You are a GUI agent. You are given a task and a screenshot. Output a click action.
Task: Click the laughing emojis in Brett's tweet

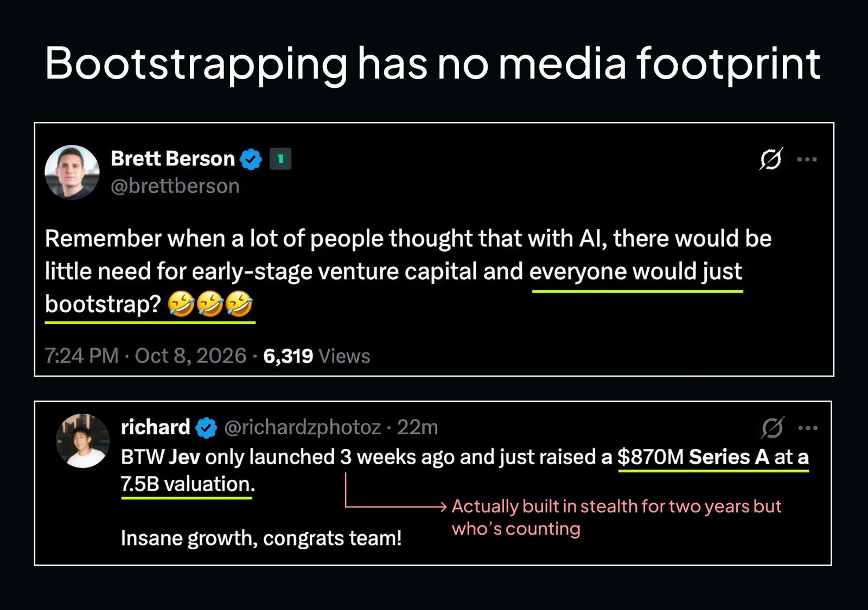[210, 304]
